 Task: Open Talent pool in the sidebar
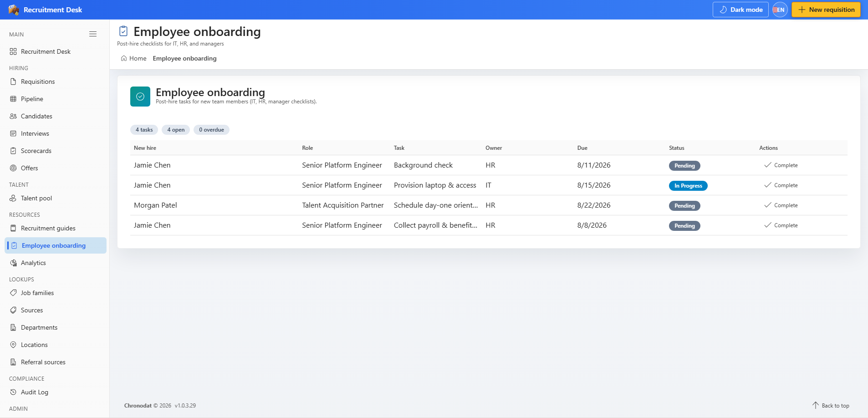click(56, 198)
